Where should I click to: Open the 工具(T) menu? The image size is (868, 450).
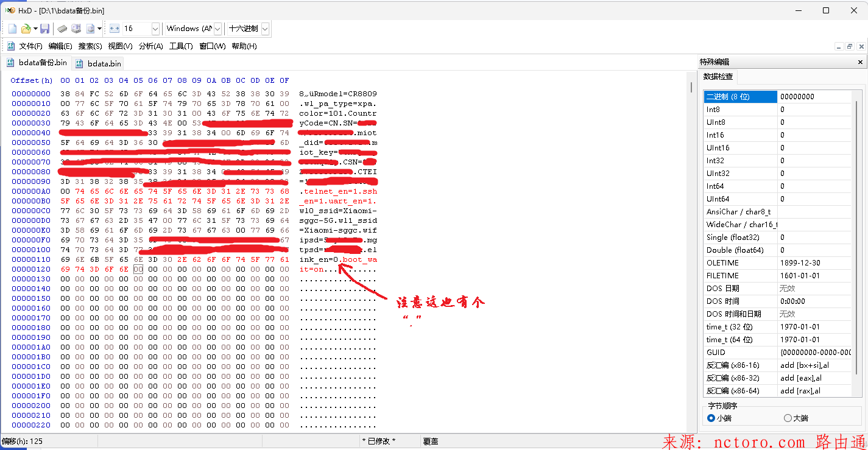point(181,46)
